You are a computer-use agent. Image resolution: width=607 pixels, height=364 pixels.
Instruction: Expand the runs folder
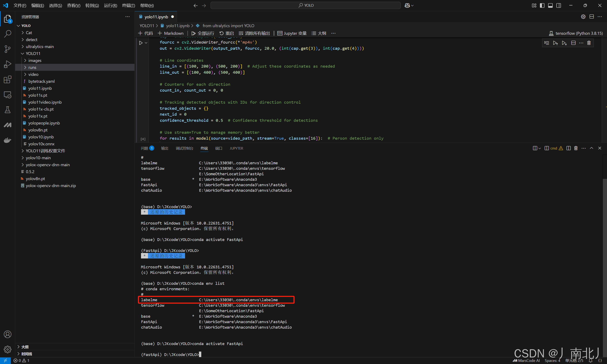tap(32, 67)
